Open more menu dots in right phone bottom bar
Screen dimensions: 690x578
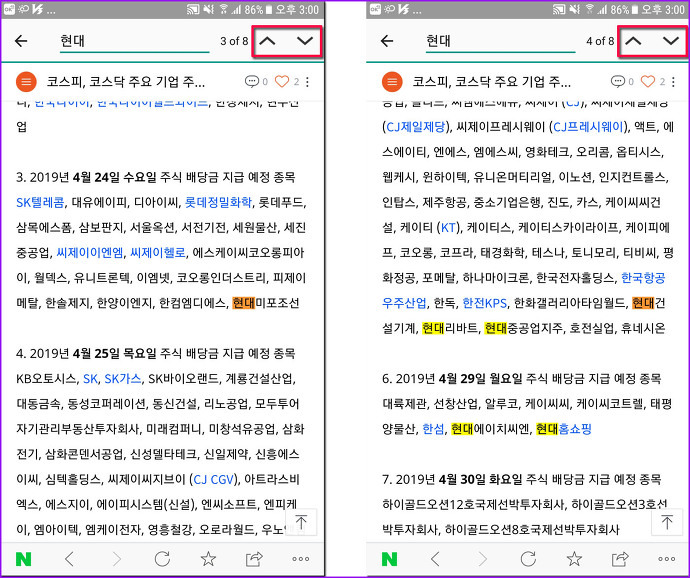click(667, 559)
